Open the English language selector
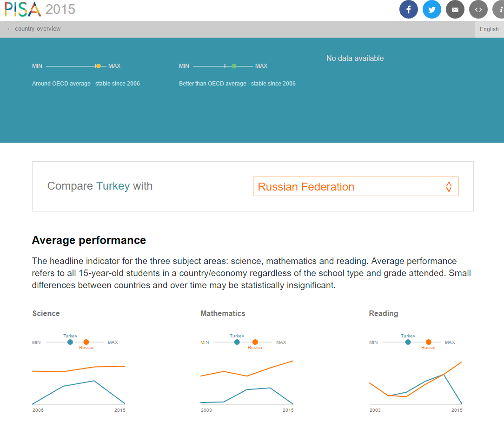504x422 pixels. [x=489, y=29]
